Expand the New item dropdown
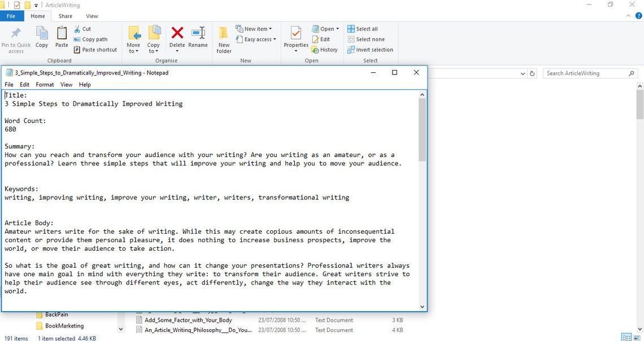The height and width of the screenshot is (341, 644). [255, 28]
